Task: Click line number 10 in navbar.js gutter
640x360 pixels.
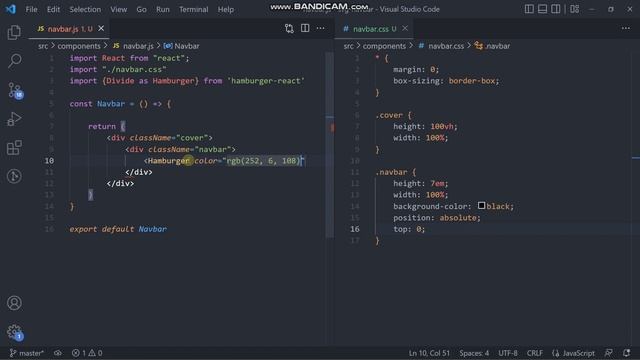Action: tap(49, 160)
